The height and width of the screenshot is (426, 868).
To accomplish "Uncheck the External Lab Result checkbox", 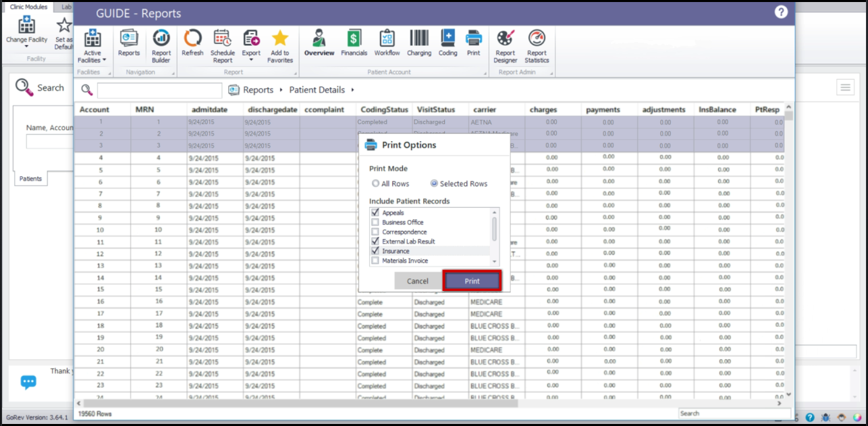I will (x=375, y=241).
